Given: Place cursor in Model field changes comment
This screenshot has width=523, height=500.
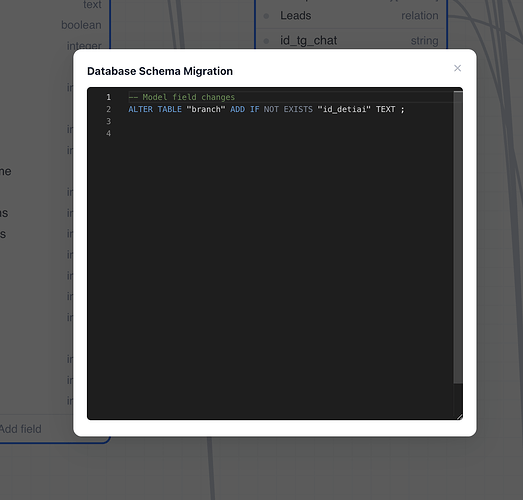Looking at the screenshot, I should click(182, 97).
